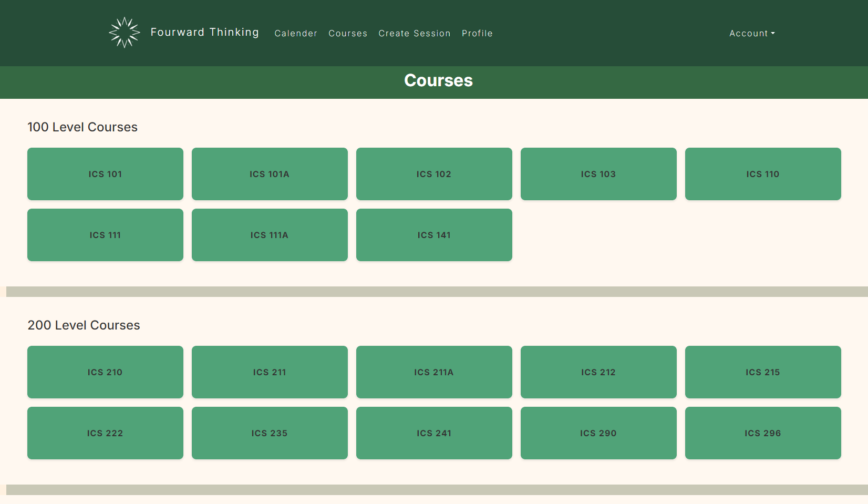Image resolution: width=868 pixels, height=504 pixels.
Task: Click the ICS 110 course card
Action: pos(762,174)
